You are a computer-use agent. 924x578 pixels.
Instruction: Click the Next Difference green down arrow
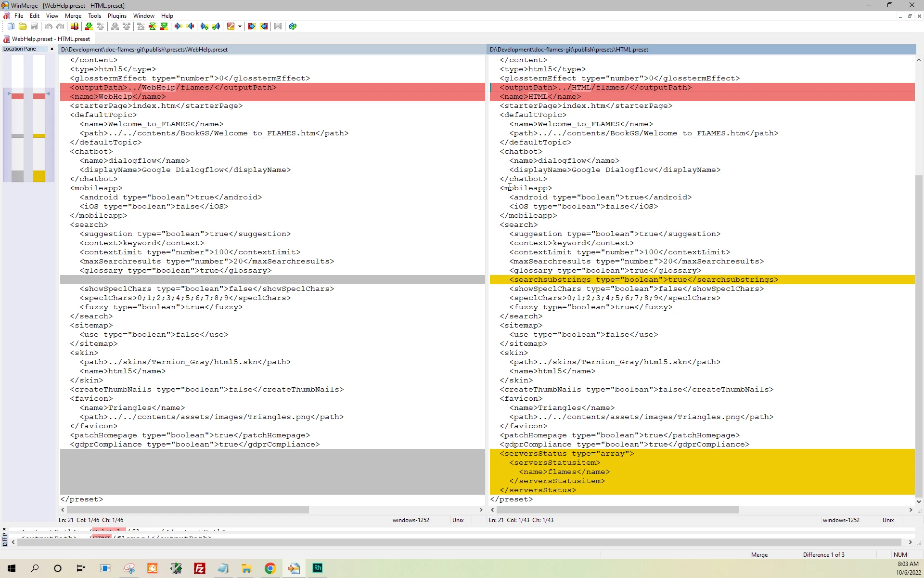[x=89, y=26]
